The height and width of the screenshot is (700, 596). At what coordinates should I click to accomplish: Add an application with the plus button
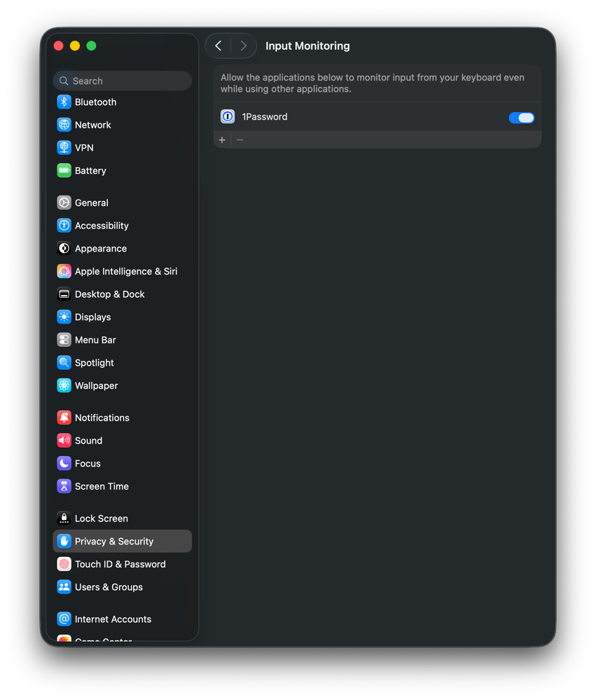click(222, 140)
